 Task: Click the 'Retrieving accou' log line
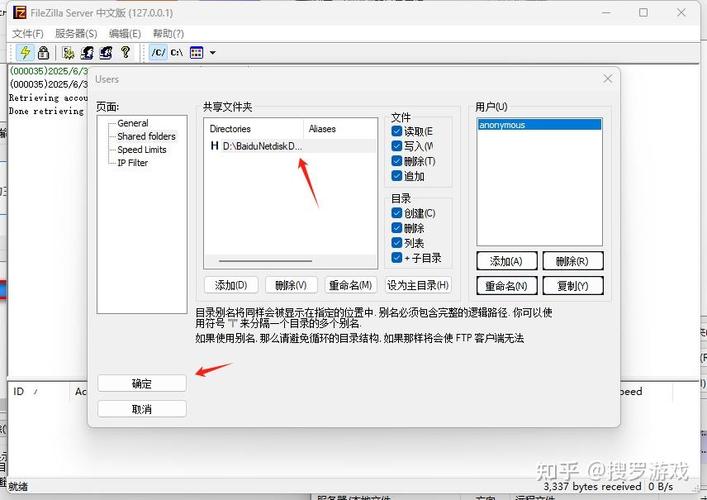[48, 98]
